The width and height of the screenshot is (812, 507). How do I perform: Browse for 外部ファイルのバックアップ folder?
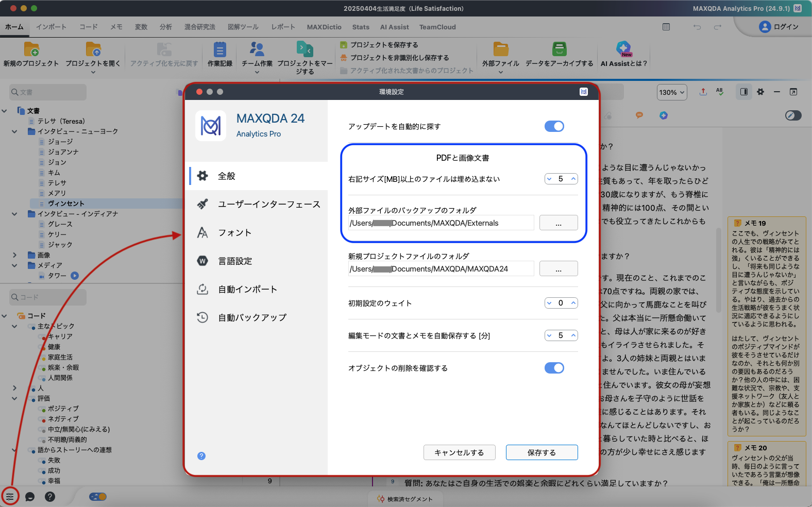[559, 223]
